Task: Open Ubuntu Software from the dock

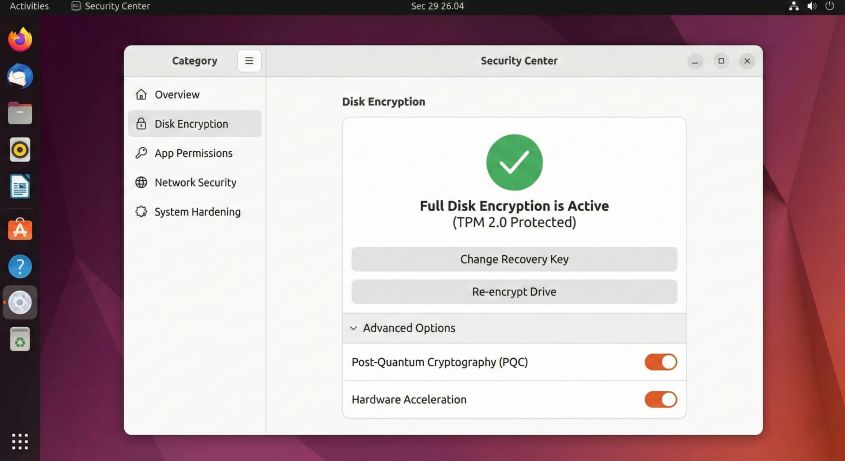Action: point(20,229)
